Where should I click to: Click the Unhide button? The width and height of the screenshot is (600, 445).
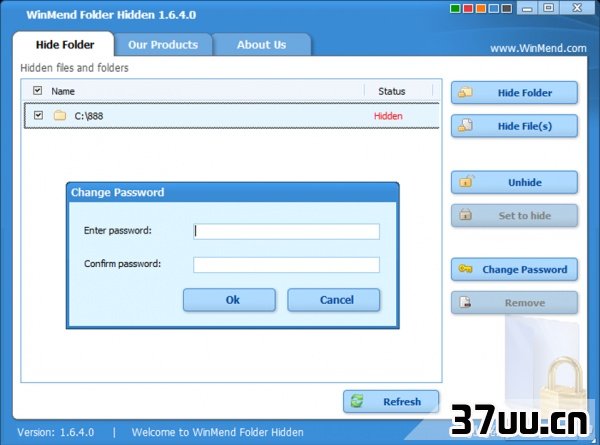514,182
